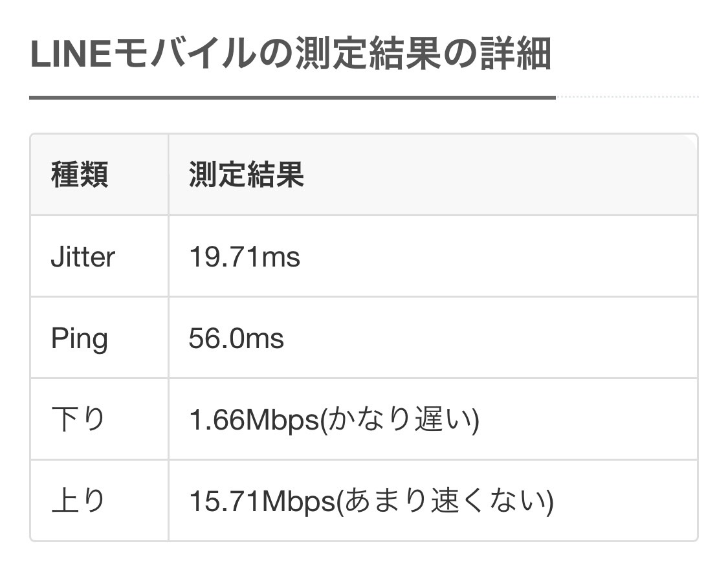Viewport: 728px width, 570px height.
Task: Click the word LINE in the heading
Action: 71,54
